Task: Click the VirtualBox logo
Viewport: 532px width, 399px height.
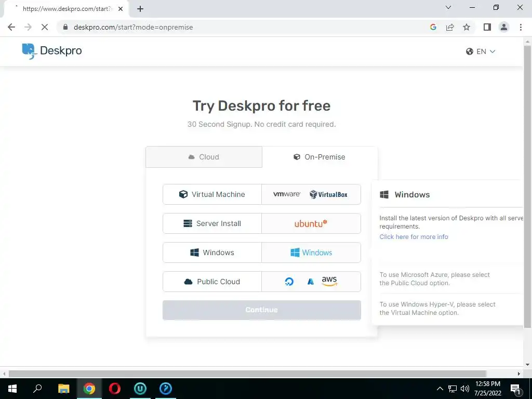Action: pyautogui.click(x=328, y=194)
